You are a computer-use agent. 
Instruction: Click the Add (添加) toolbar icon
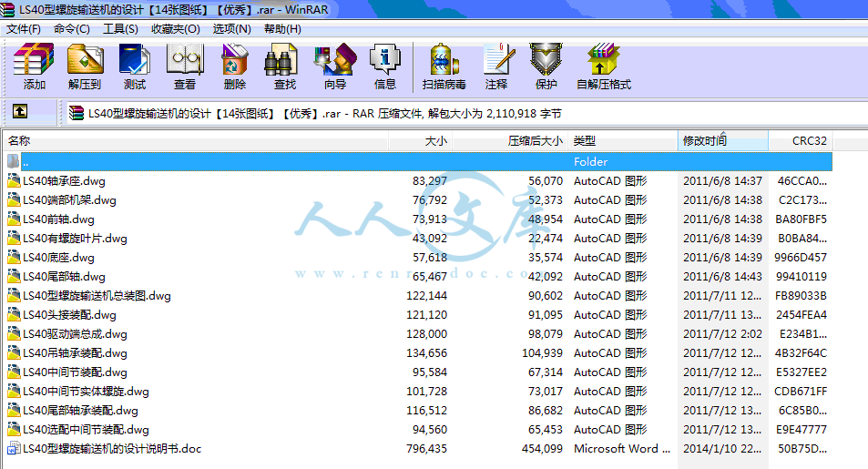point(34,59)
